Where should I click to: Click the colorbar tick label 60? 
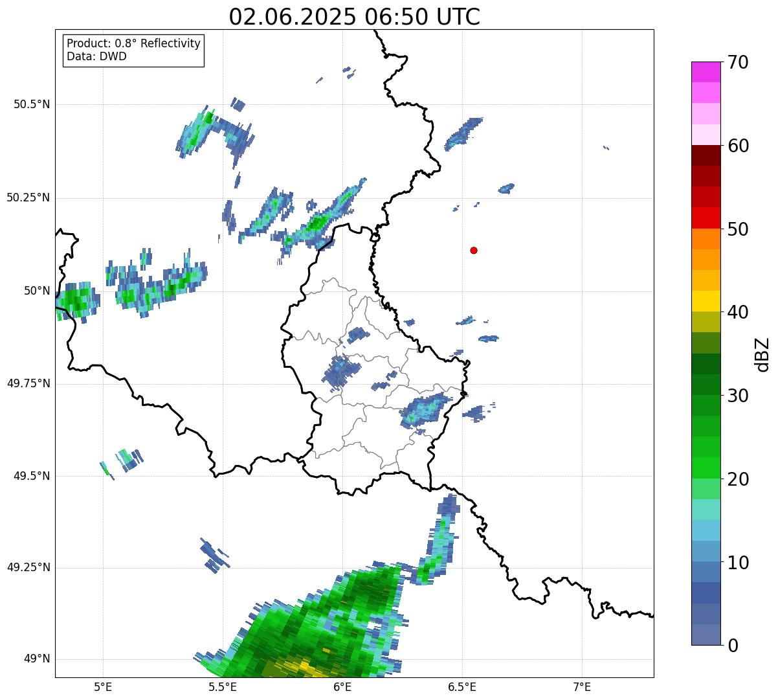tap(738, 146)
